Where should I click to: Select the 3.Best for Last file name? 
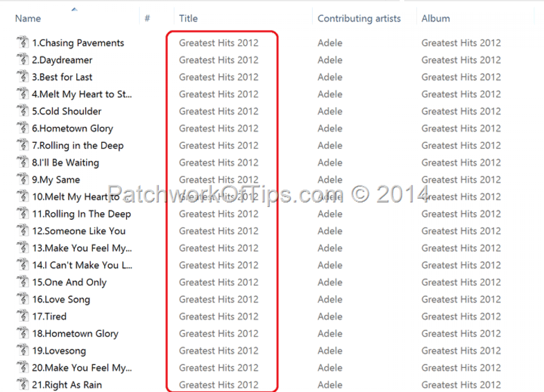pos(62,77)
